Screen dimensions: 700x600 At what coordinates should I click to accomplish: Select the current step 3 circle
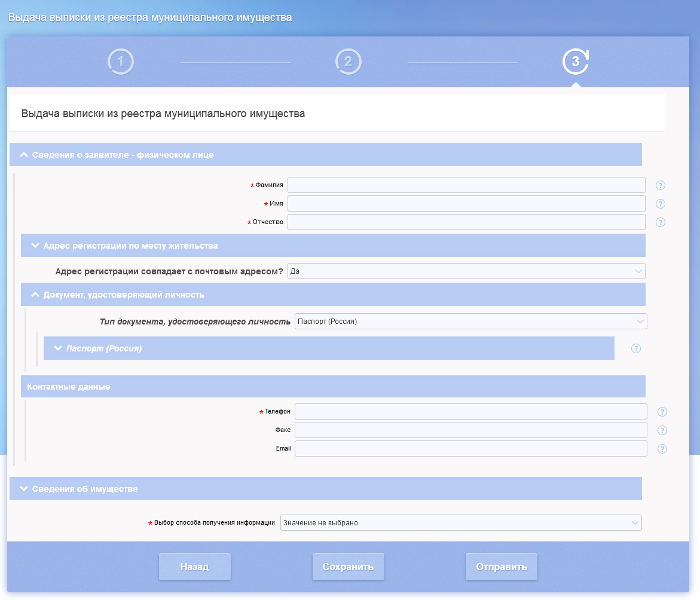click(x=576, y=62)
